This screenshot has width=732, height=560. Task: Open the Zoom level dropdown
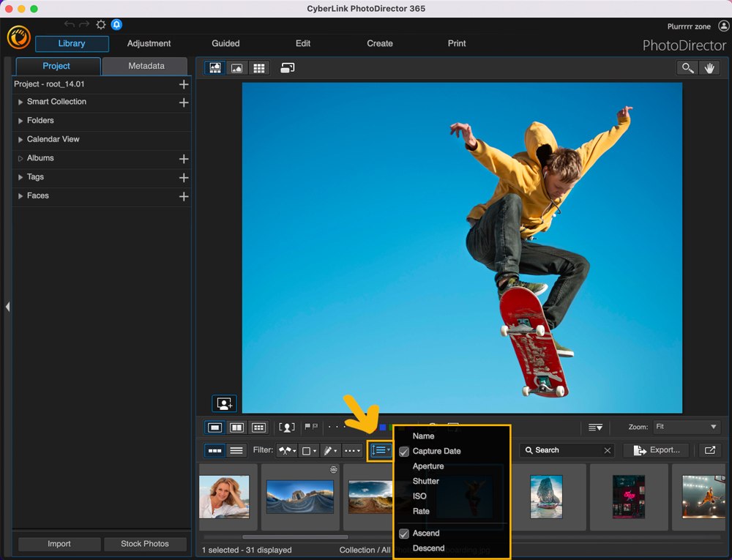pyautogui.click(x=685, y=427)
